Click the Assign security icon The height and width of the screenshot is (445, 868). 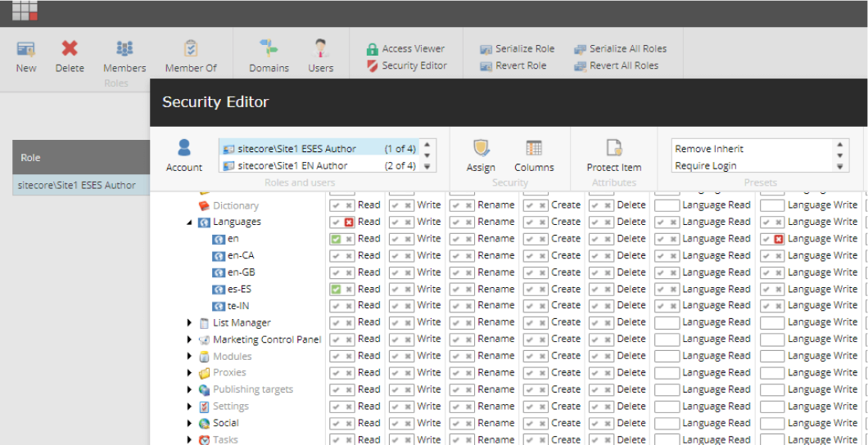click(x=481, y=149)
